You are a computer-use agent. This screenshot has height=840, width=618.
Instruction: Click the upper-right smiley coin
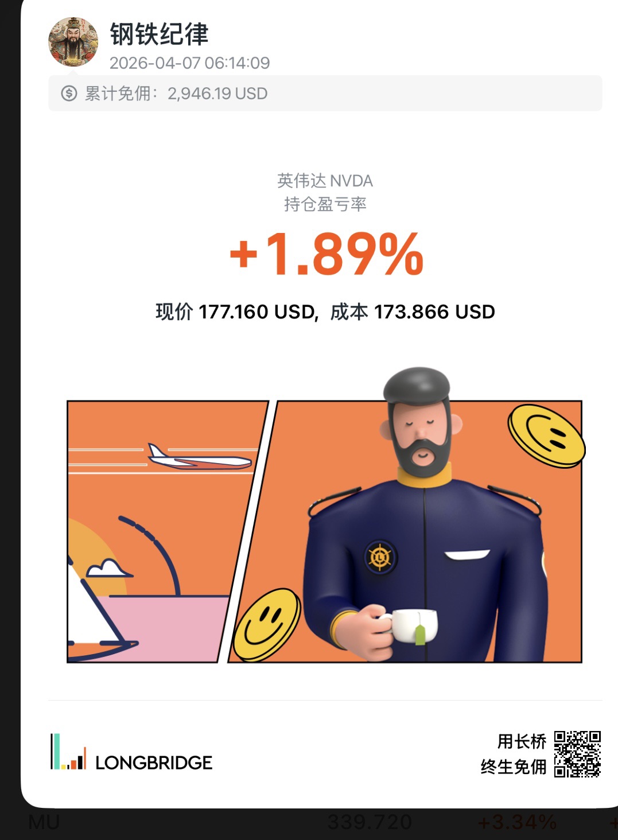tap(546, 435)
